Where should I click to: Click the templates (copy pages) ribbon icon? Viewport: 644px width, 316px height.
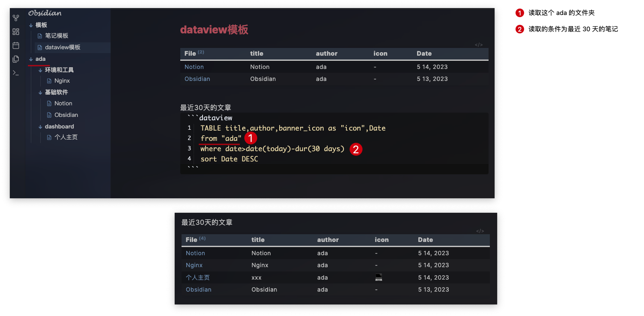[16, 59]
